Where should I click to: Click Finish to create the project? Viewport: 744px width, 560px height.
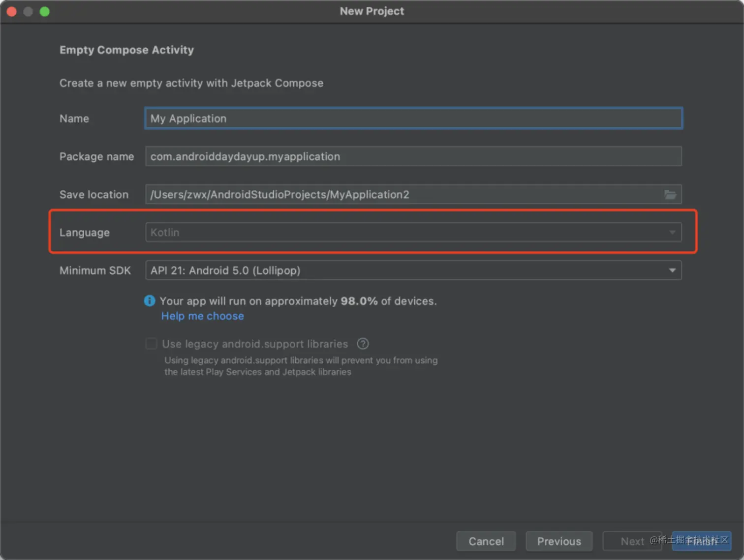[x=702, y=541]
